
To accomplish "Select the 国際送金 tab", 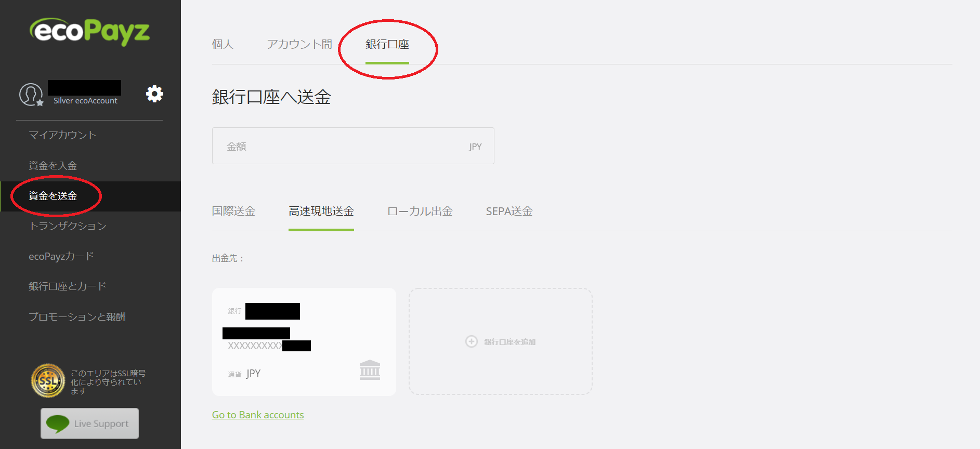I will click(234, 211).
